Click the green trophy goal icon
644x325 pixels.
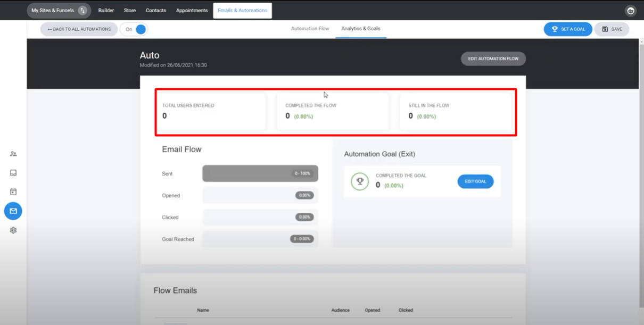coord(360,181)
